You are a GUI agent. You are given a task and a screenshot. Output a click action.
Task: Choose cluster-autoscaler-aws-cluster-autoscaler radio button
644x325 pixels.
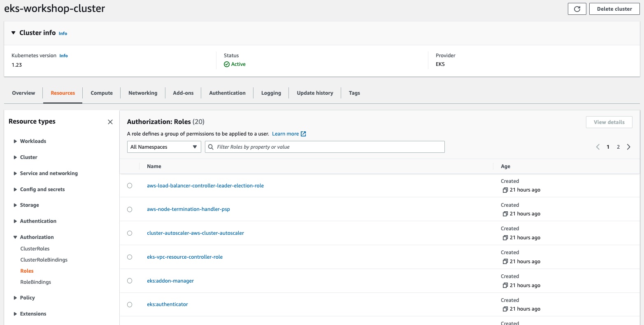point(130,233)
